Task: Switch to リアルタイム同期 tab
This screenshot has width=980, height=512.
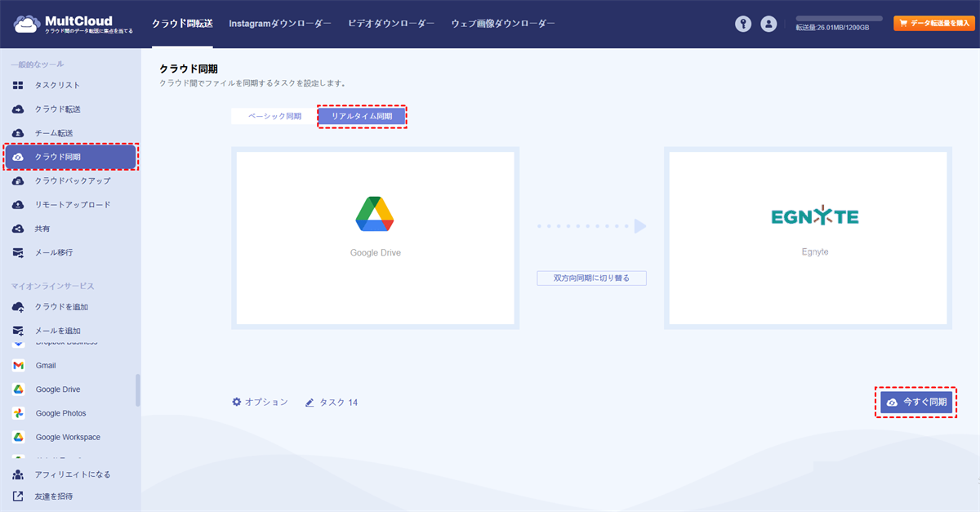Action: coord(362,117)
